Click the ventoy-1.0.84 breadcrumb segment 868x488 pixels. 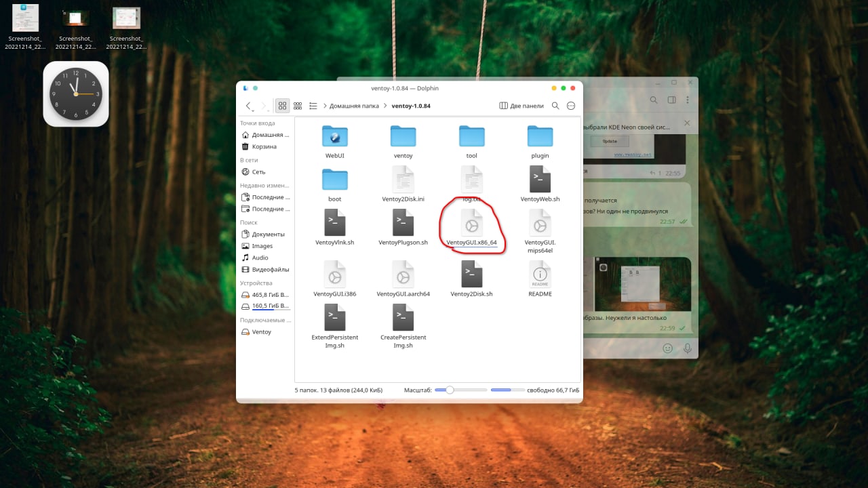pyautogui.click(x=411, y=106)
